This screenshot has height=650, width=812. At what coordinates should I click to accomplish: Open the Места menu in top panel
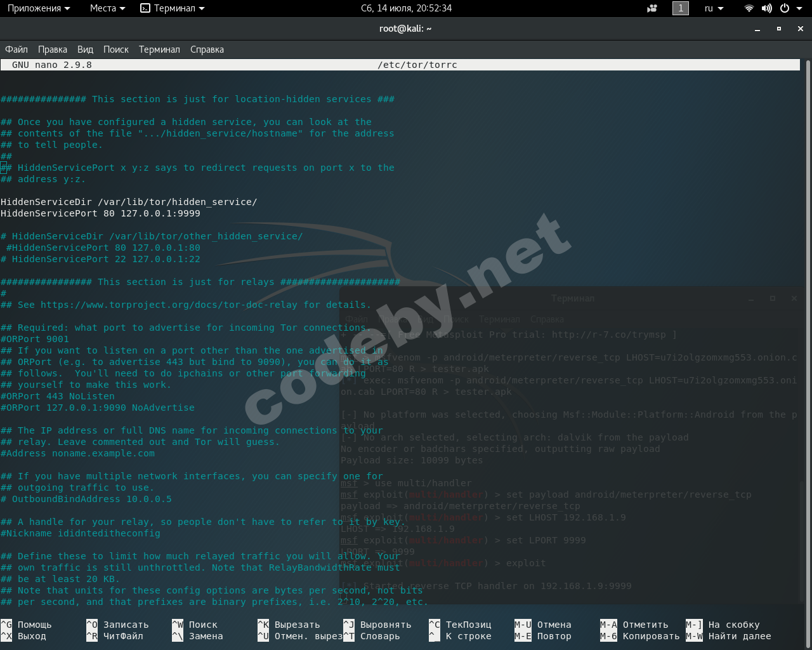pyautogui.click(x=107, y=8)
